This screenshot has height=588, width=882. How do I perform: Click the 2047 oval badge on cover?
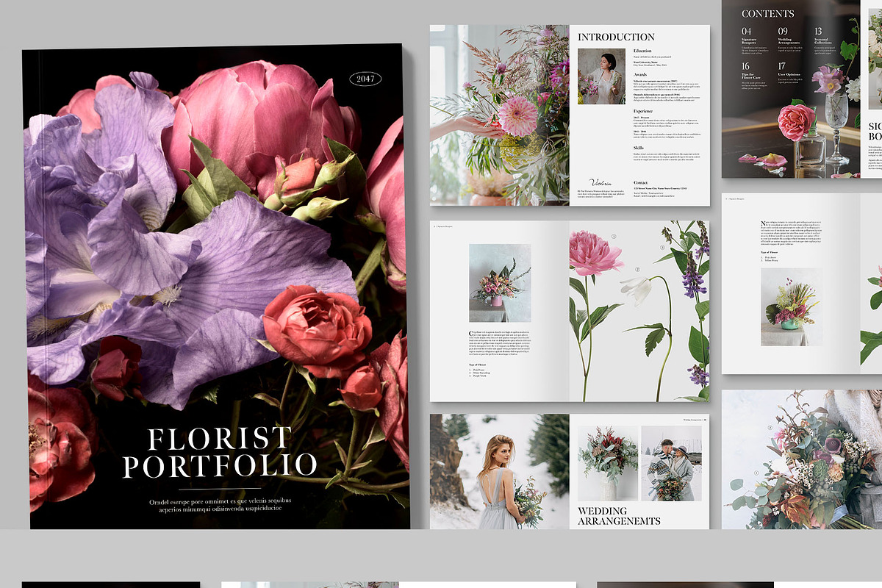tap(365, 79)
